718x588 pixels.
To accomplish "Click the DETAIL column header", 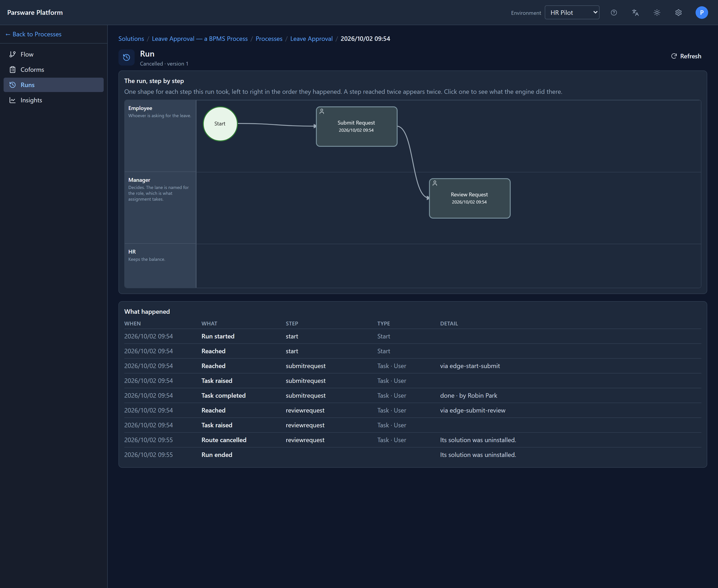I will point(449,323).
